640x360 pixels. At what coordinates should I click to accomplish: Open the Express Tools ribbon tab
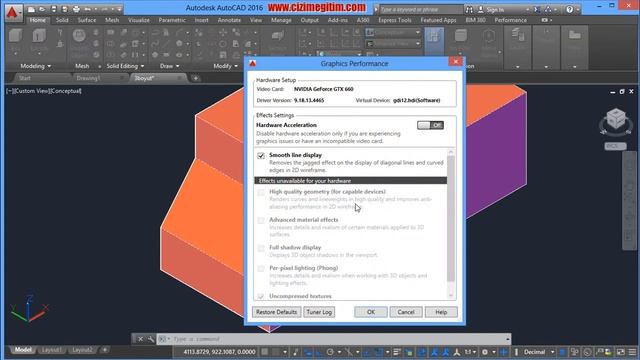pos(395,20)
